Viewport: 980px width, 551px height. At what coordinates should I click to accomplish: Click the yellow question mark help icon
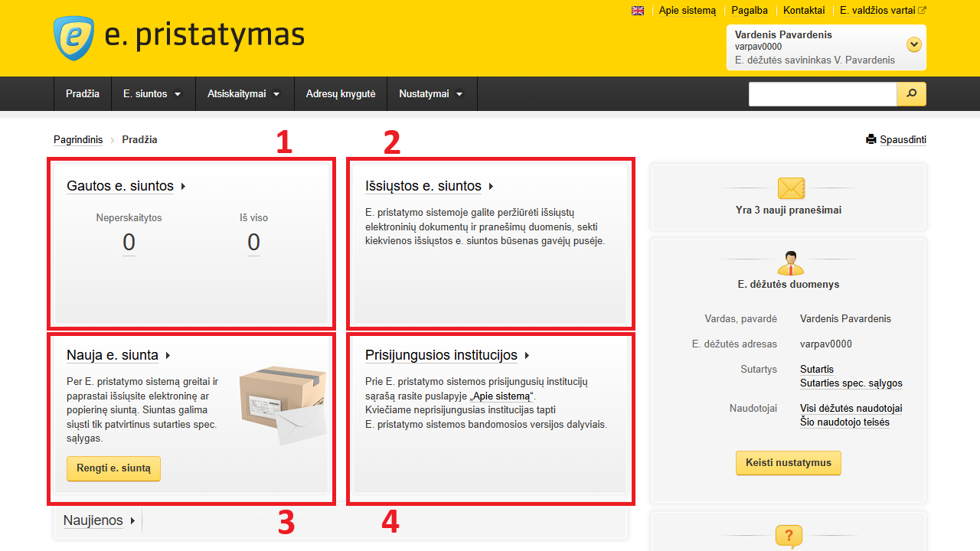[x=789, y=536]
